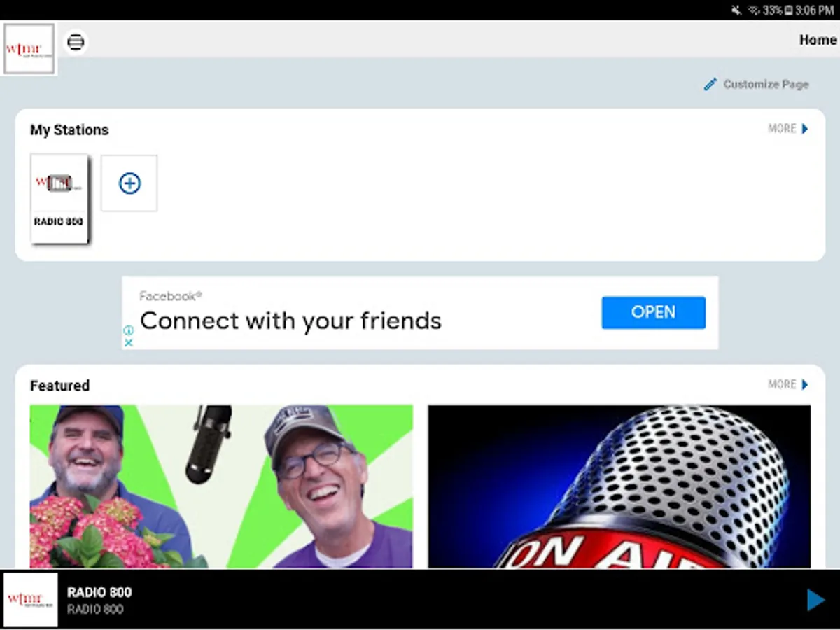Tap the 3:06 PM clock in status bar
The height and width of the screenshot is (630, 840).
815,10
